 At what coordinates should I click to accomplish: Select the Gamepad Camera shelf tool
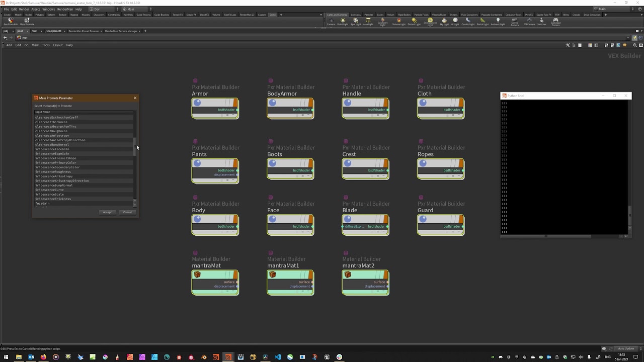555,22
